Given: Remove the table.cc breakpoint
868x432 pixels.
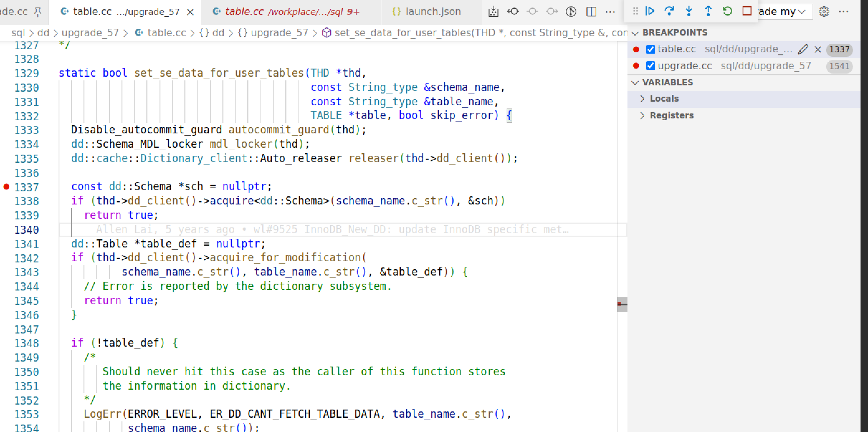Looking at the screenshot, I should (818, 49).
